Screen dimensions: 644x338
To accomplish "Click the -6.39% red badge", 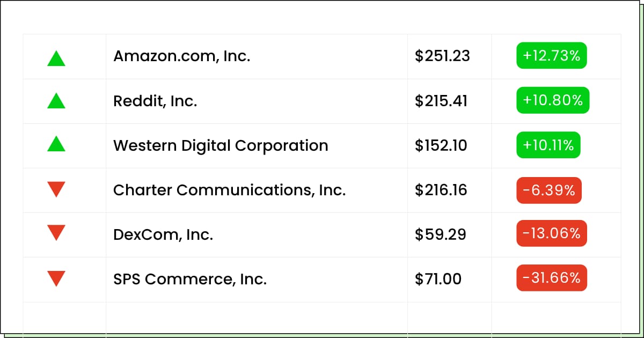I will [x=549, y=190].
